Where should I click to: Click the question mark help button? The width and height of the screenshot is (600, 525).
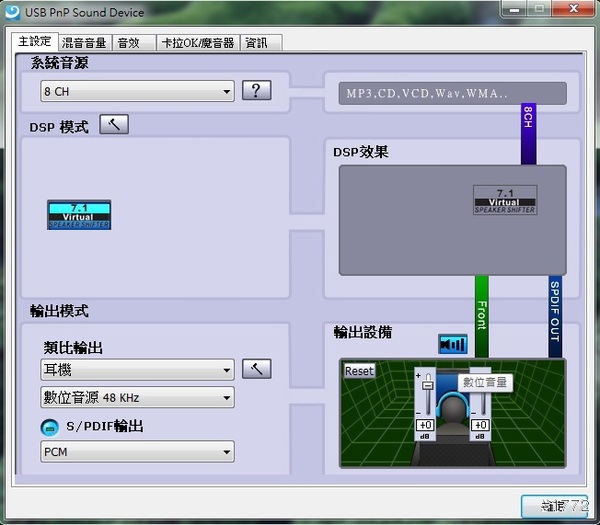pos(256,91)
